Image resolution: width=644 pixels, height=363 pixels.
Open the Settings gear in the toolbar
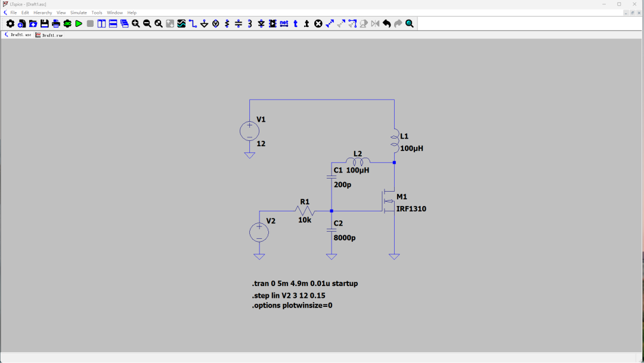(10, 24)
